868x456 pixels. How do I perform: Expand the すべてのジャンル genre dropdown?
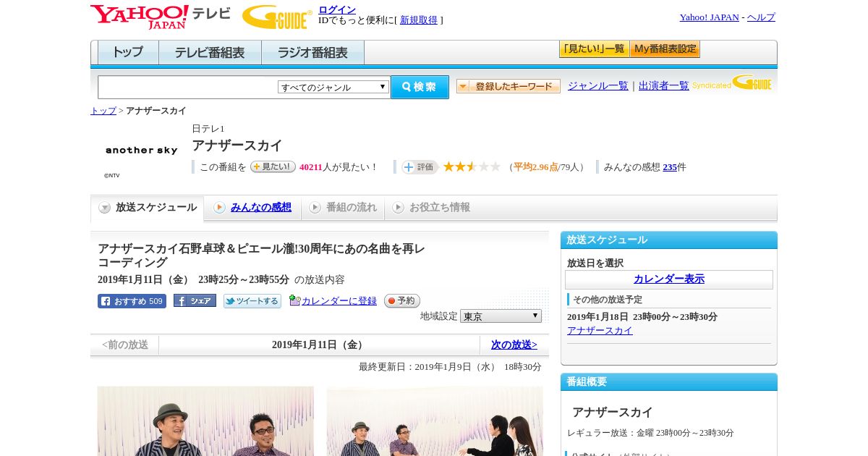click(333, 87)
